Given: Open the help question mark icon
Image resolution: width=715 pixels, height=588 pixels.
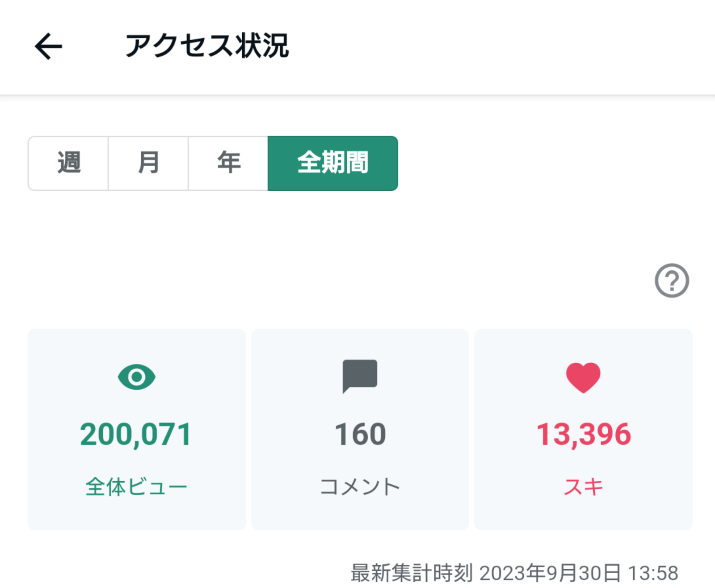Looking at the screenshot, I should 671,280.
